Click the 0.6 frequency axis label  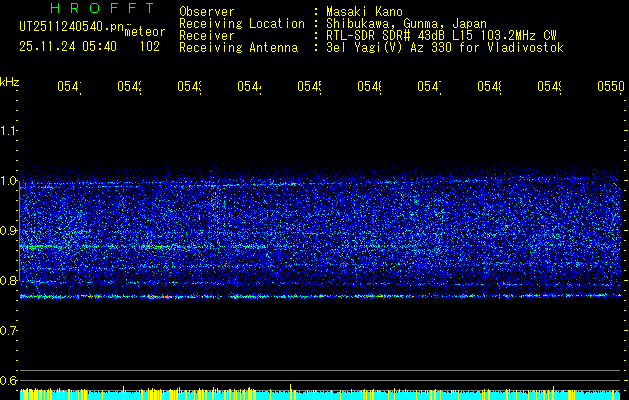(x=8, y=380)
